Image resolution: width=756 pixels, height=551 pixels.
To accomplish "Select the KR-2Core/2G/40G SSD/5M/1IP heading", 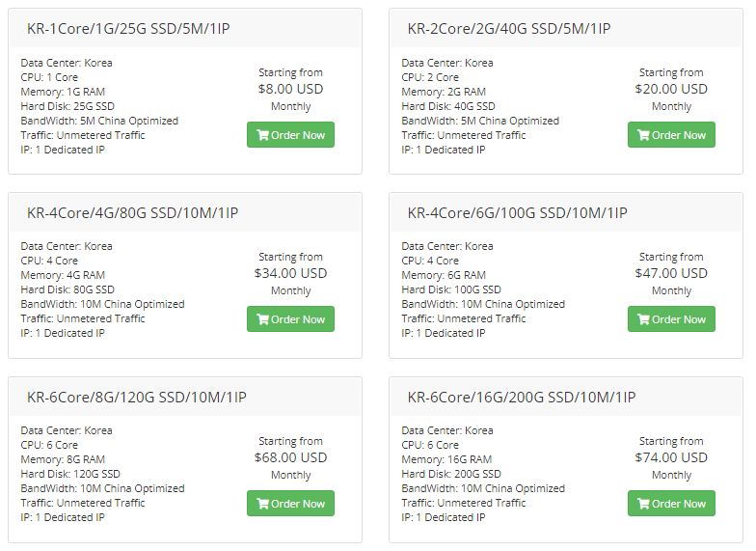I will [x=509, y=29].
